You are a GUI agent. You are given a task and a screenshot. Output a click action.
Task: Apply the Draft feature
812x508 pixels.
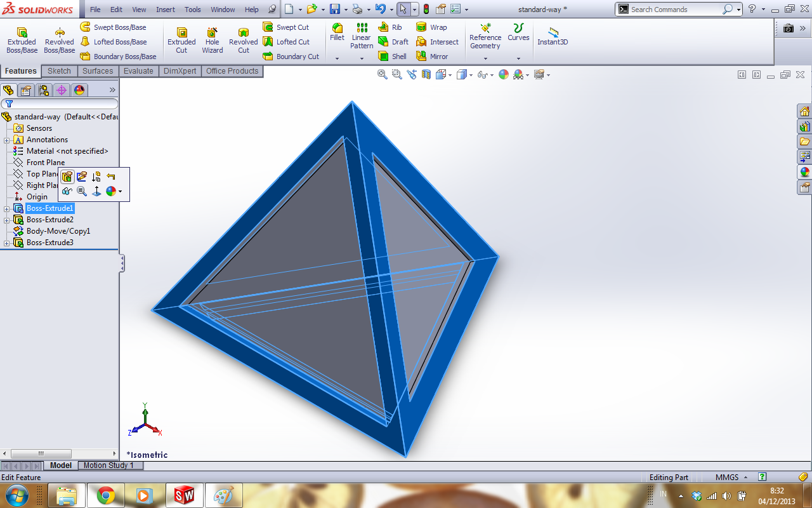tap(393, 42)
